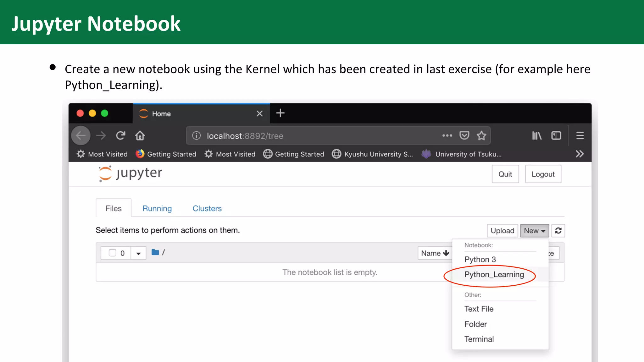Screen dimensions: 644x362
Task: Switch to the Running tab
Action: point(157,208)
